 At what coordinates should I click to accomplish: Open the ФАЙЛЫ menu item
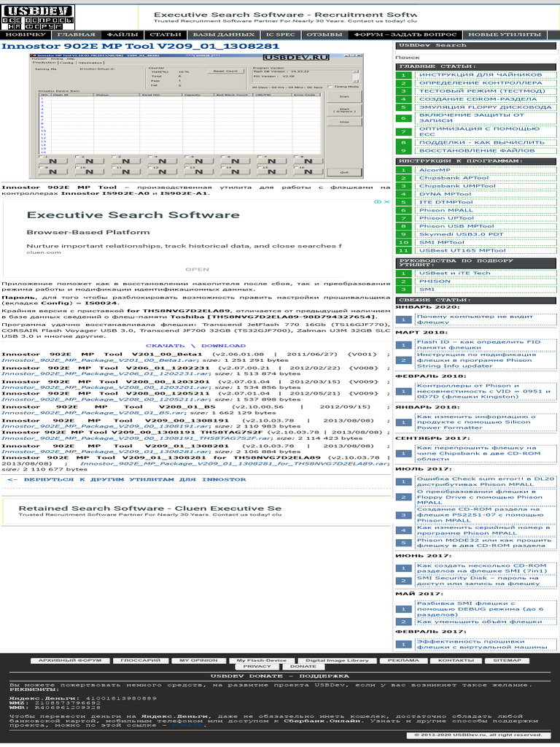point(122,35)
